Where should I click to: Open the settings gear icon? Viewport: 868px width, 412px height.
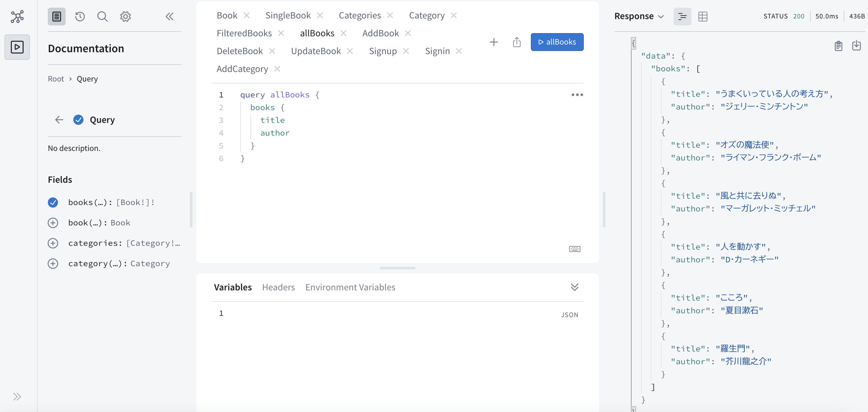[x=125, y=16]
